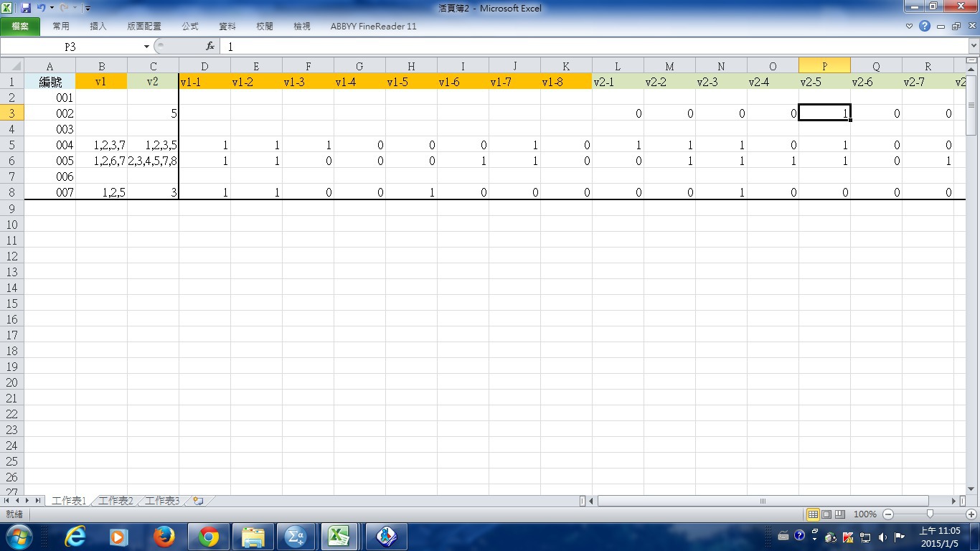The width and height of the screenshot is (980, 551).
Task: Switch to the 插入 ribbon tab
Action: point(98,27)
